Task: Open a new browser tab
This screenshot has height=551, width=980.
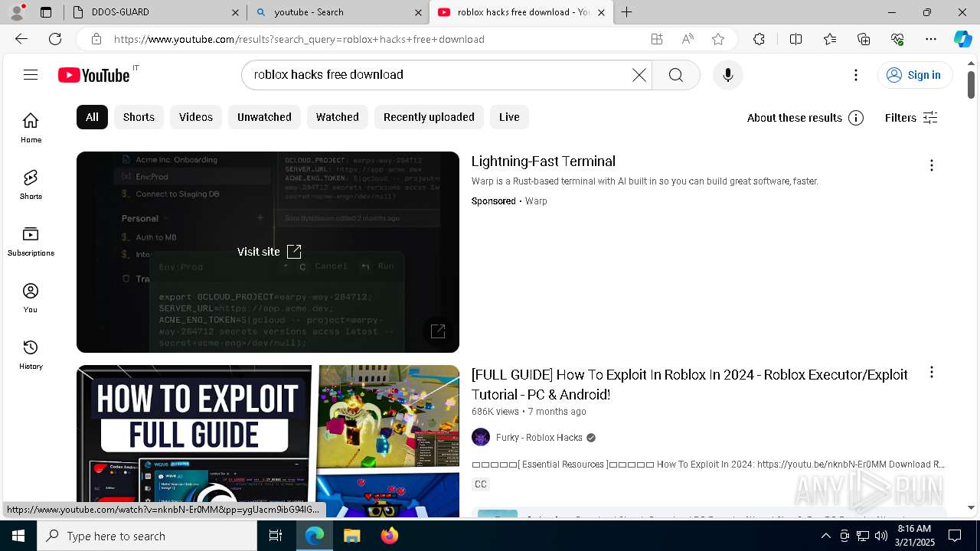Action: tap(626, 12)
